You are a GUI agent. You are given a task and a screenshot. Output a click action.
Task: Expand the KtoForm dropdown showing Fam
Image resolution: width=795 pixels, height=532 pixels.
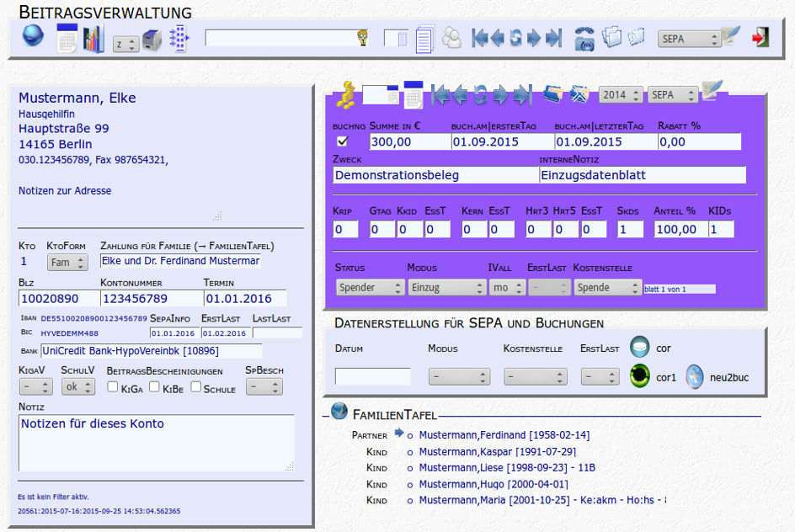(x=67, y=263)
